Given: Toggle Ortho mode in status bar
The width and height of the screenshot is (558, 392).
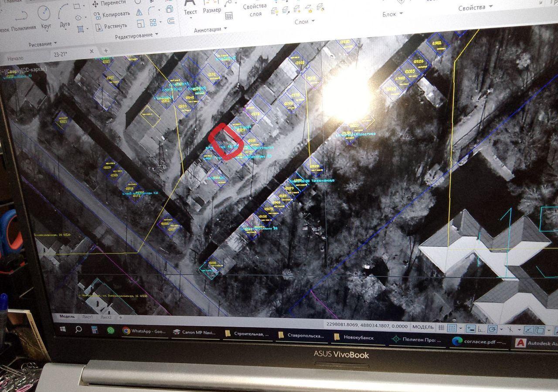Looking at the screenshot, I should point(481,329).
